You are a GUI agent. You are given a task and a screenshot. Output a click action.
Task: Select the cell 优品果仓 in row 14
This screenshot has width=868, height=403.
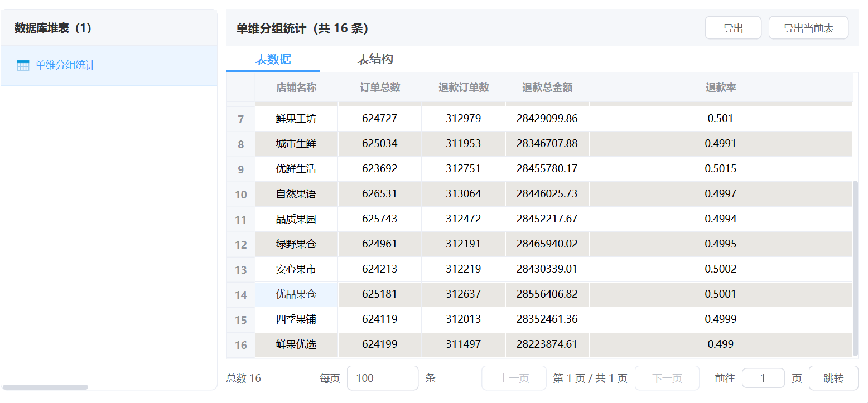296,294
